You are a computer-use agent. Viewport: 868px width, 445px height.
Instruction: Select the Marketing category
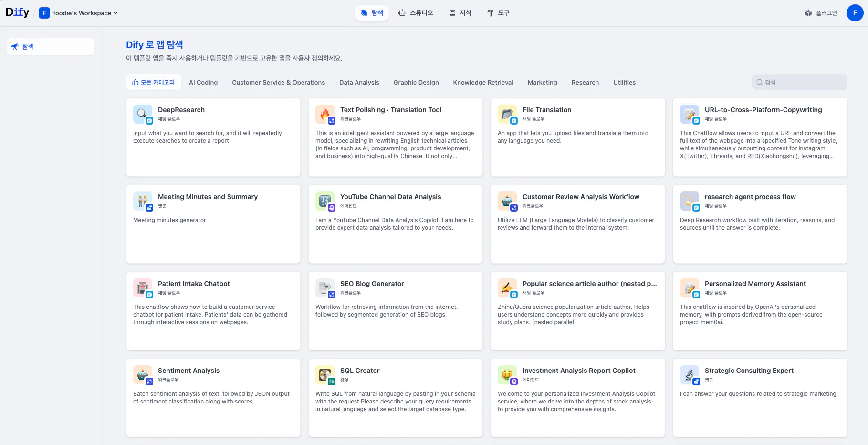[542, 82]
